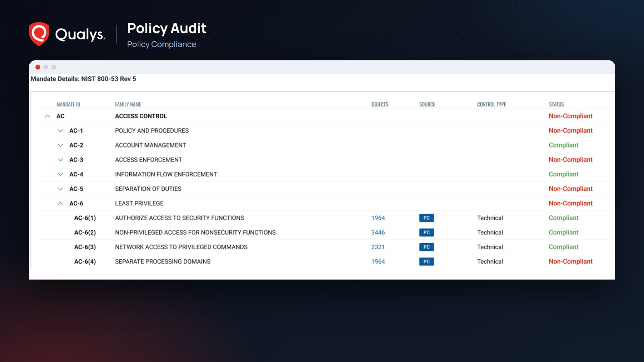The width and height of the screenshot is (644, 362).
Task: Open objects count 2321 link
Action: [x=378, y=247]
